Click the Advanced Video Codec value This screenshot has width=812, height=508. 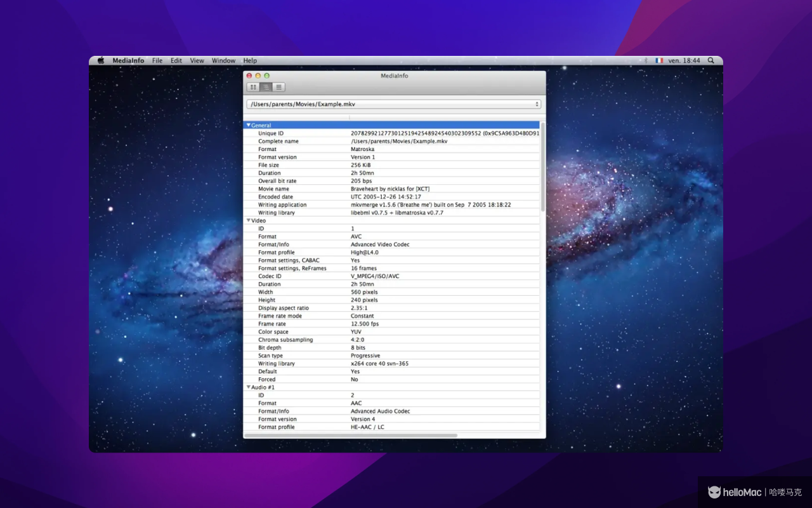380,244
